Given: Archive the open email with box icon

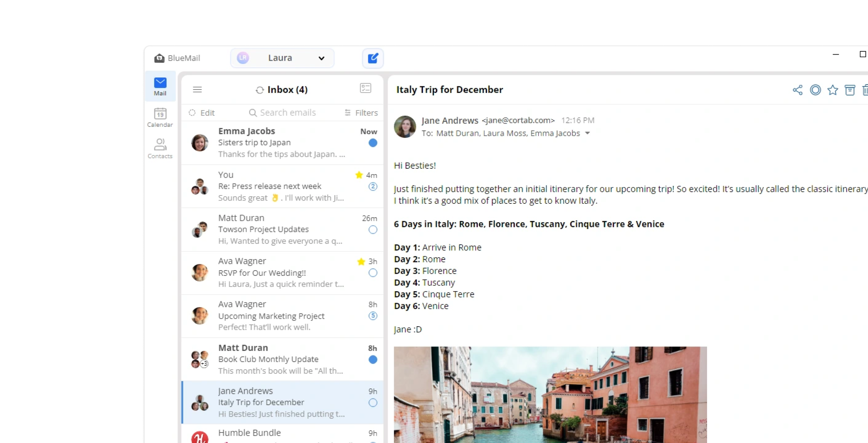Looking at the screenshot, I should coord(850,90).
